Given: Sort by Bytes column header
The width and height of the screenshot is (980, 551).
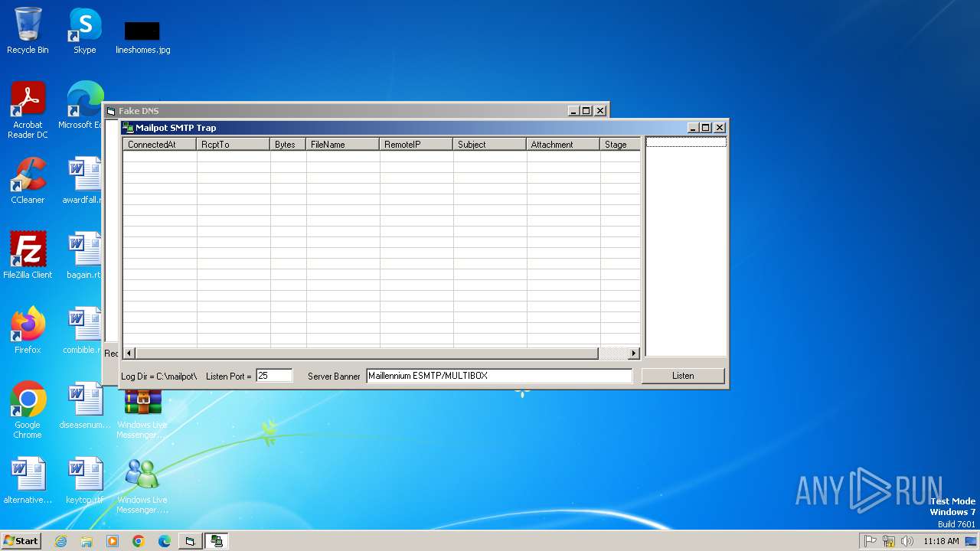Looking at the screenshot, I should click(288, 144).
